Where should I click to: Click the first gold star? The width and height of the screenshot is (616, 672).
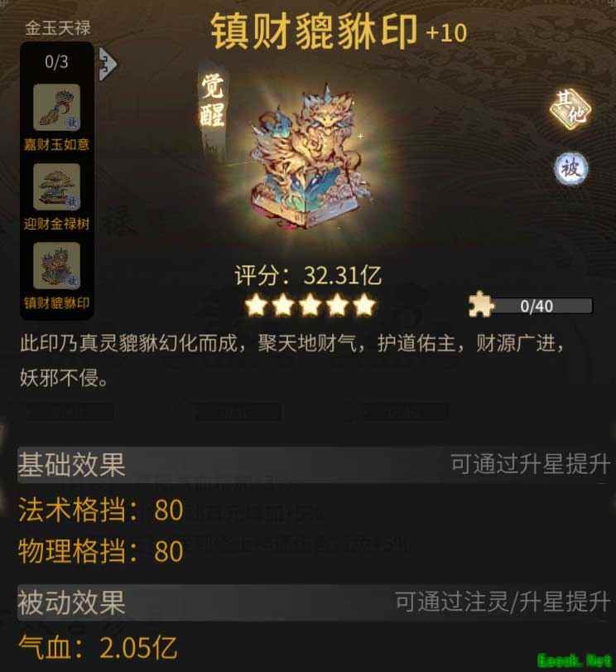(256, 305)
